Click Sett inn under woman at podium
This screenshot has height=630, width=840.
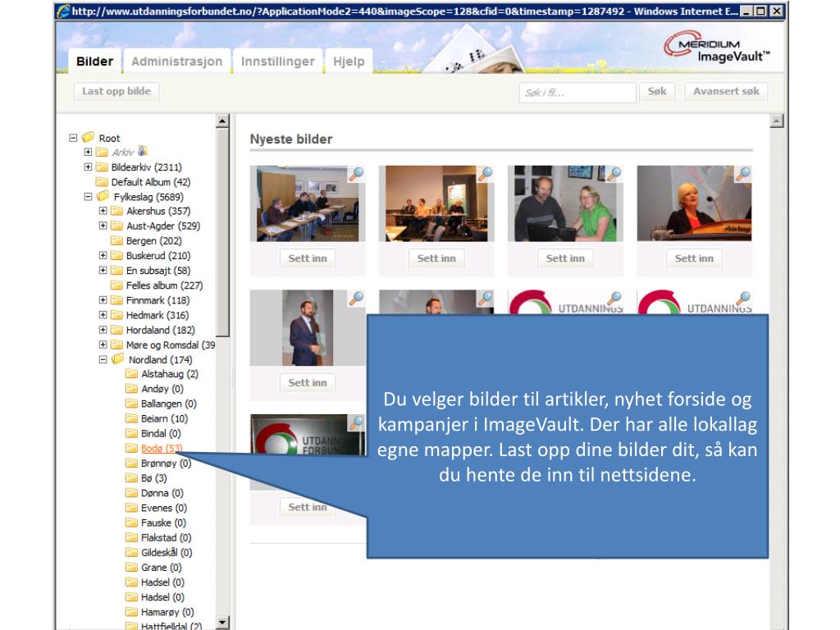pos(694,258)
